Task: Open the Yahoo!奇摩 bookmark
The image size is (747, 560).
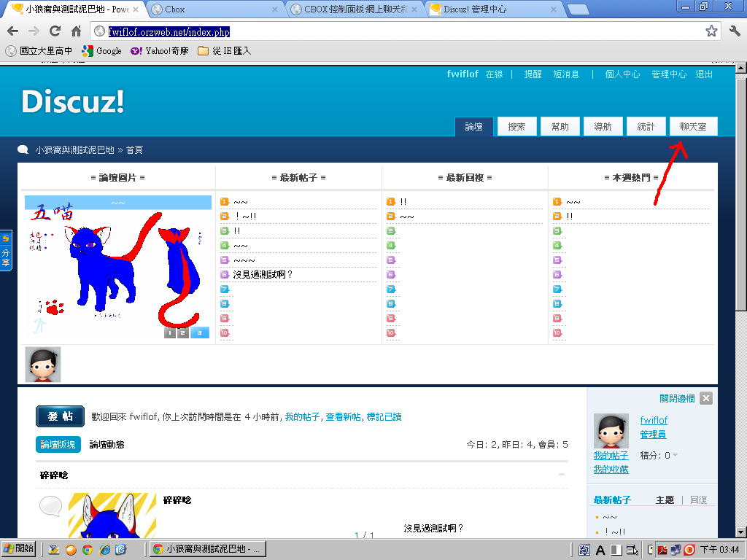Action: [x=160, y=51]
